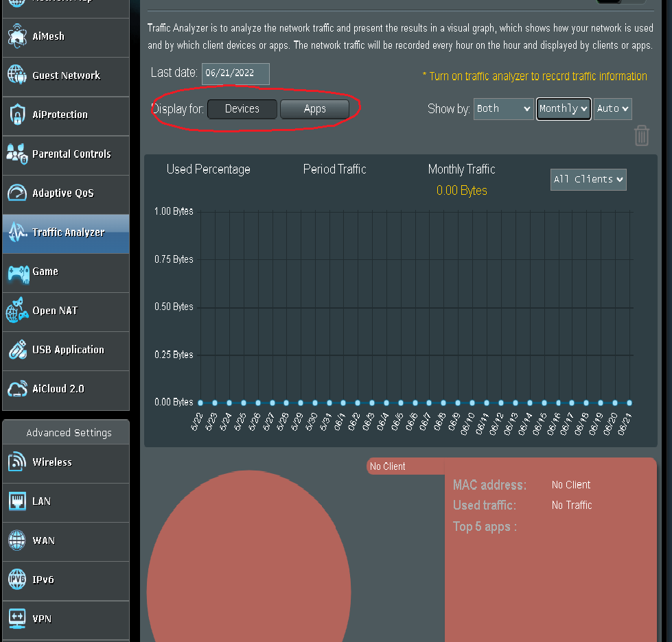Open the AiCloud 2.0 cloud icon
Screen dimensions: 672x642
tap(17, 389)
